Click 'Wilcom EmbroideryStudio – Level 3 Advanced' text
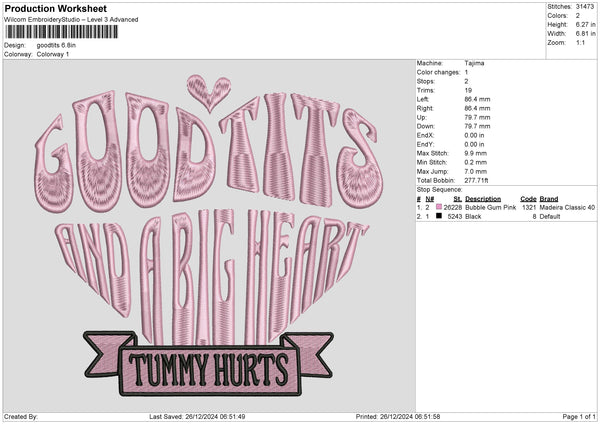 (x=71, y=20)
